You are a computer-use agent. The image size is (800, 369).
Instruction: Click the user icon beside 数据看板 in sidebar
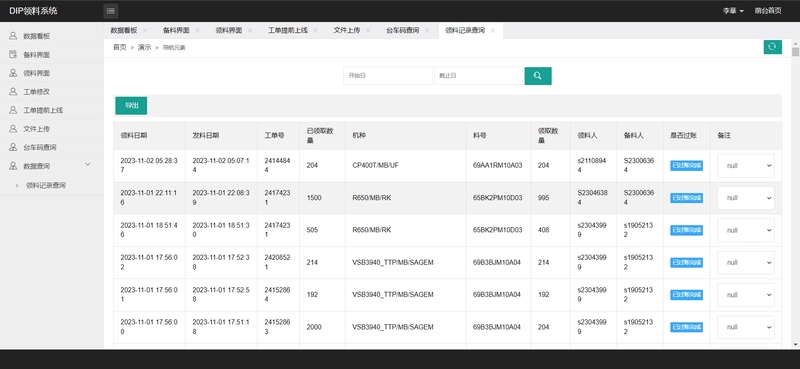coord(13,36)
